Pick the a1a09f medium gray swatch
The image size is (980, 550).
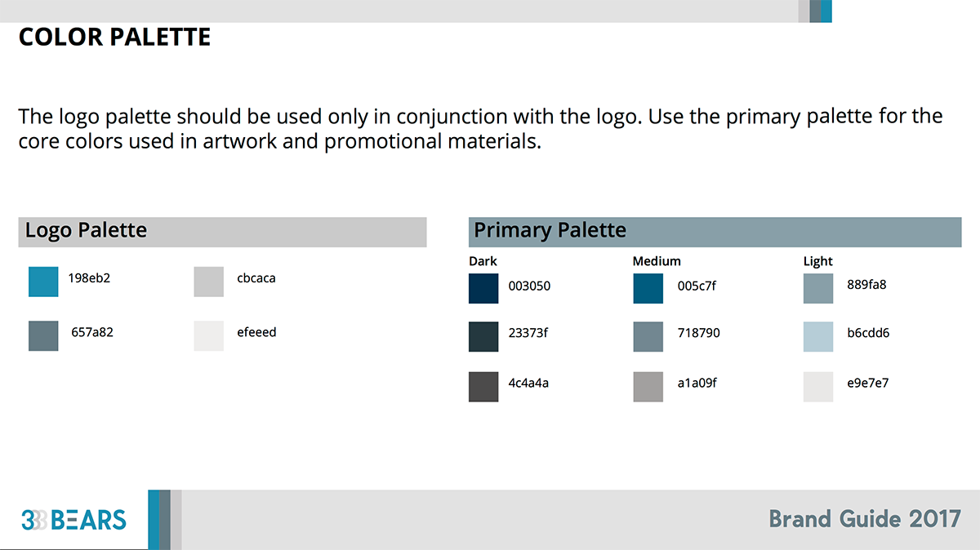coord(648,387)
